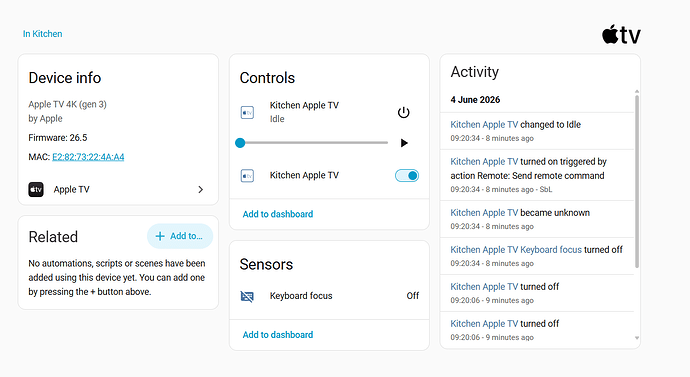Click the Activity scrollbar down arrow
Image resolution: width=690 pixels, height=377 pixels.
click(x=637, y=338)
